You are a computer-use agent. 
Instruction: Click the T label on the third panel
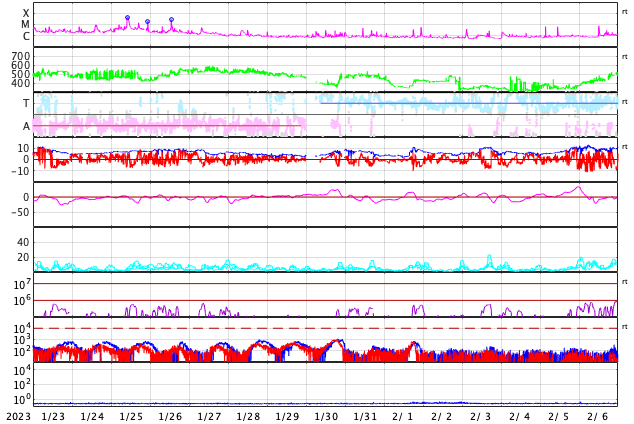pyautogui.click(x=26, y=103)
